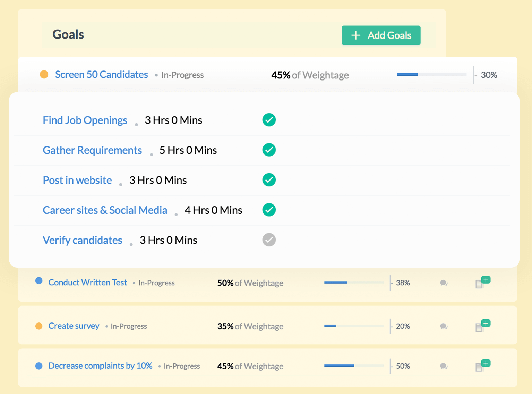This screenshot has width=532, height=394.
Task: Open comments for Decrease complaints by 10%
Action: (x=444, y=366)
